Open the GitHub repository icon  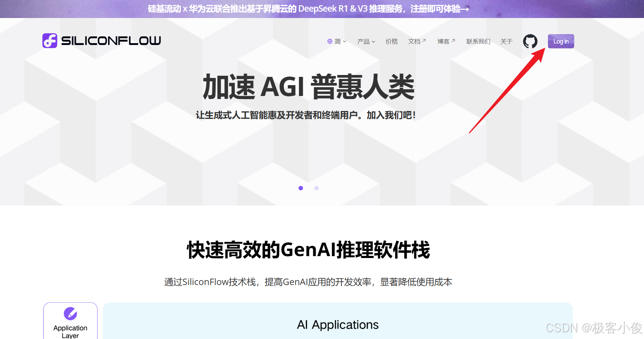530,41
